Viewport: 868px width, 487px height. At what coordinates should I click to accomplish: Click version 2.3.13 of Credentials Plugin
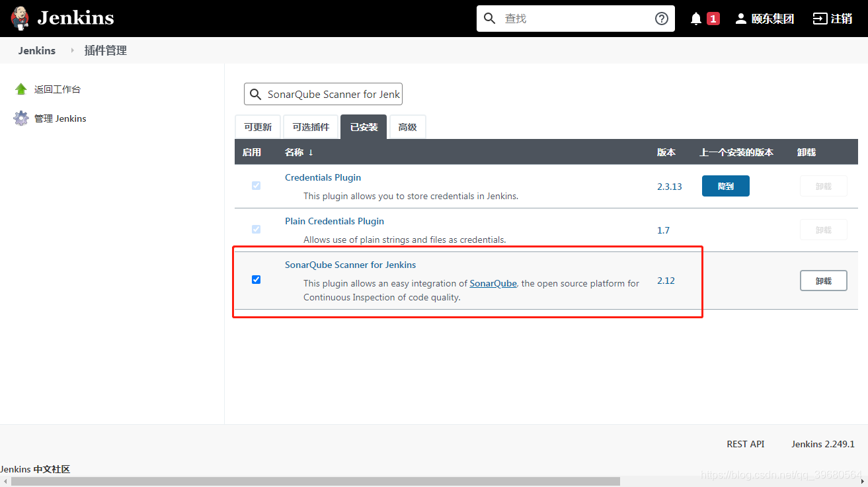(670, 187)
